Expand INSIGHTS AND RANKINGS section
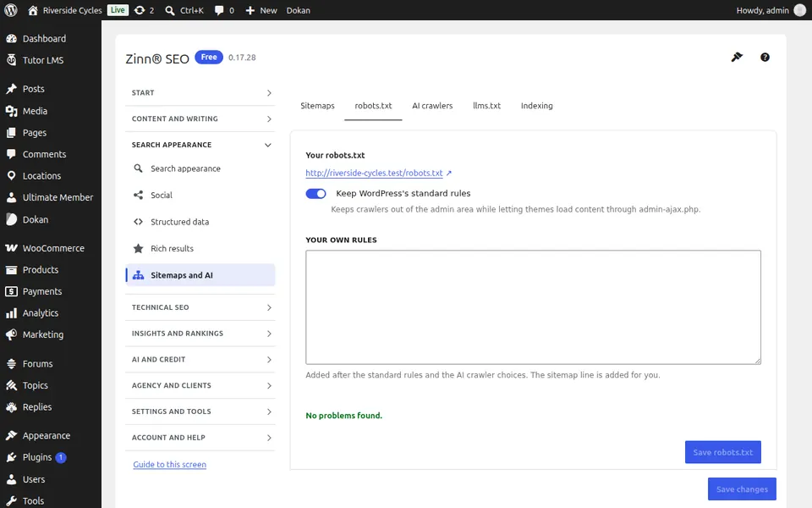The width and height of the screenshot is (812, 508). 200,334
